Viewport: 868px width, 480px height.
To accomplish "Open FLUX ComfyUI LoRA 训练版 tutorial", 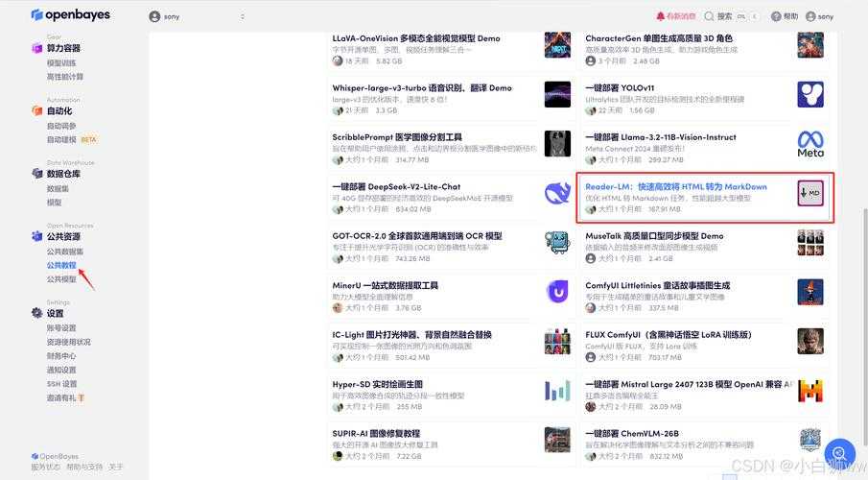I will [x=669, y=335].
